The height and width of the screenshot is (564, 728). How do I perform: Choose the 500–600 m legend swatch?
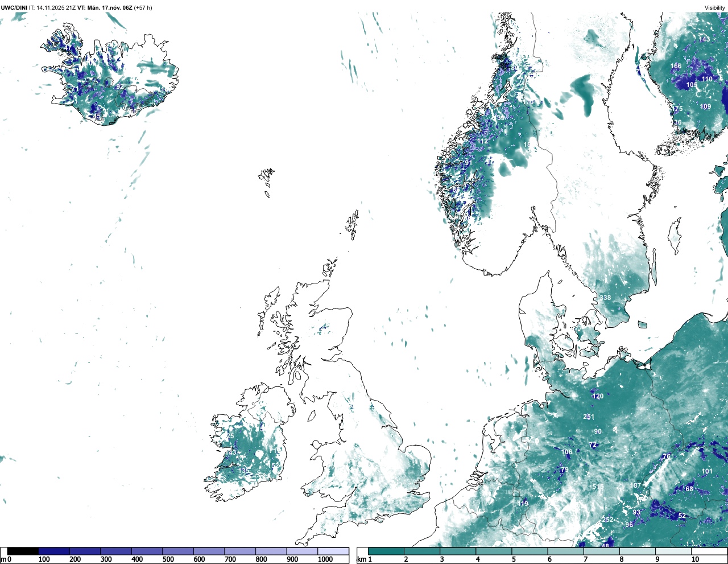pos(178,551)
